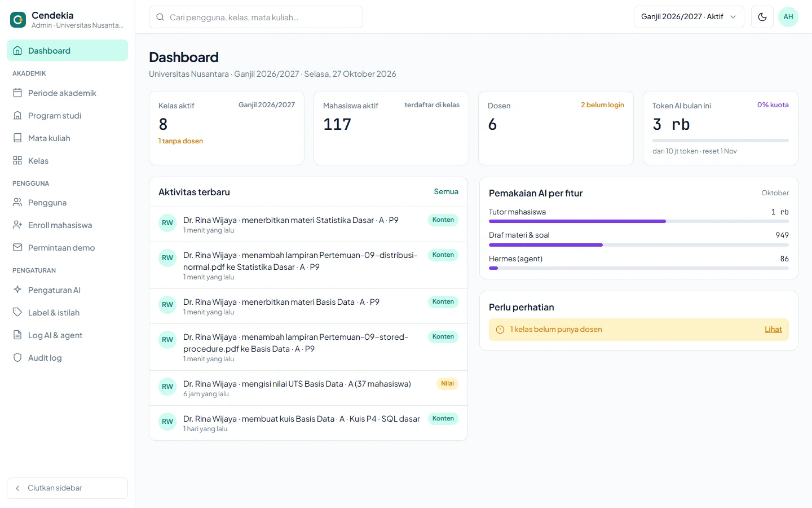812x508 pixels.
Task: Click the Cendekia logo icon
Action: coord(18,20)
